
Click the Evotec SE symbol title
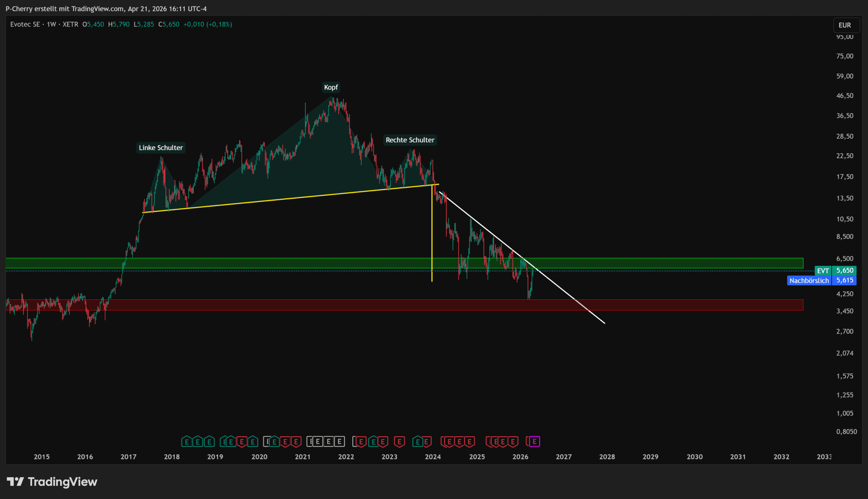click(x=25, y=24)
